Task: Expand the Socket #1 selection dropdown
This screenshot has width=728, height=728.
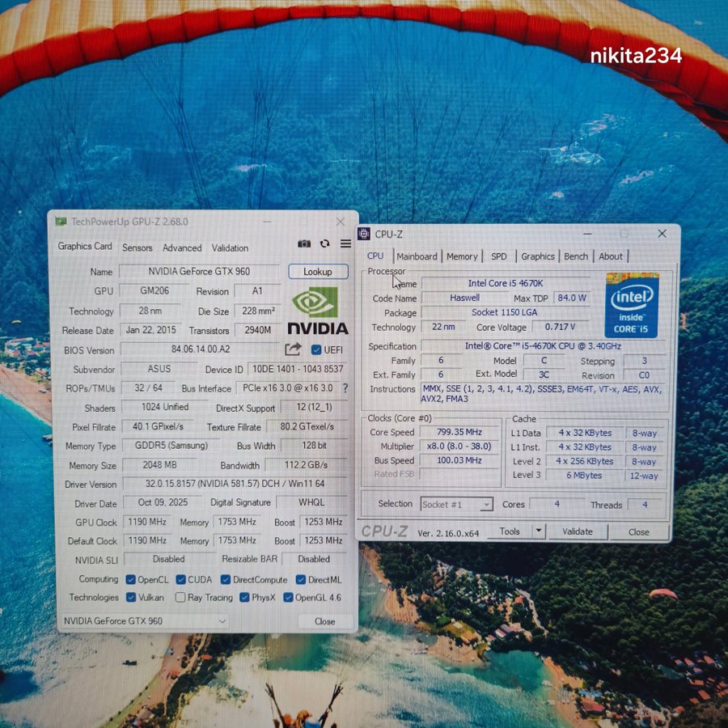Action: point(485,505)
